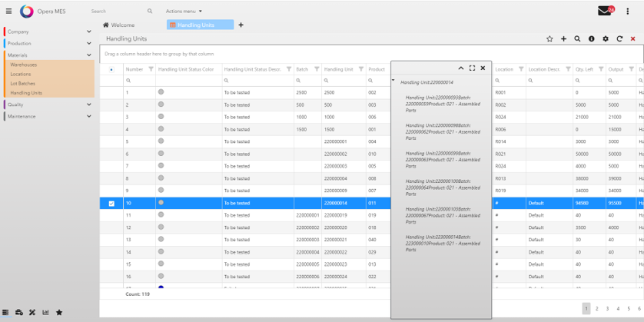This screenshot has height=322, width=644.
Task: Add a new tab with plus icon
Action: click(241, 25)
